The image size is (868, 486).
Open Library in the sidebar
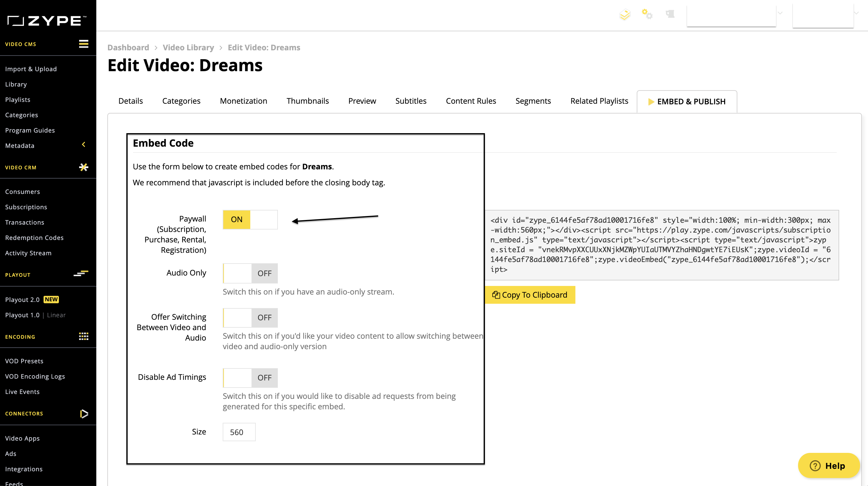[16, 84]
